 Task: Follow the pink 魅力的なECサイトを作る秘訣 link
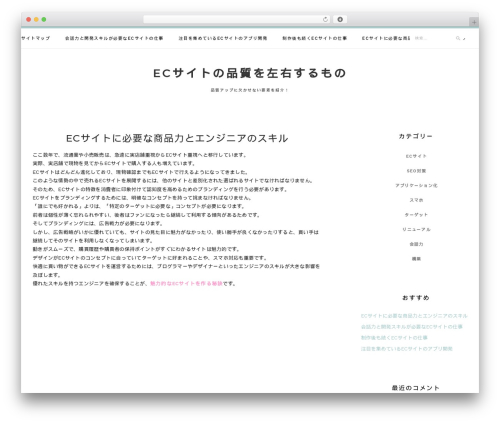[x=186, y=284]
